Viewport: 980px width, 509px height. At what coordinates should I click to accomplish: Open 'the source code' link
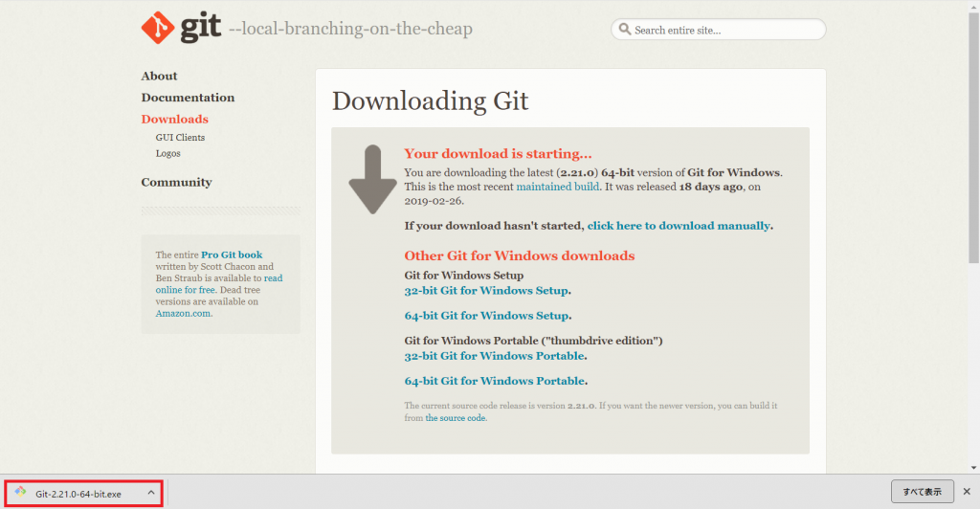click(456, 418)
